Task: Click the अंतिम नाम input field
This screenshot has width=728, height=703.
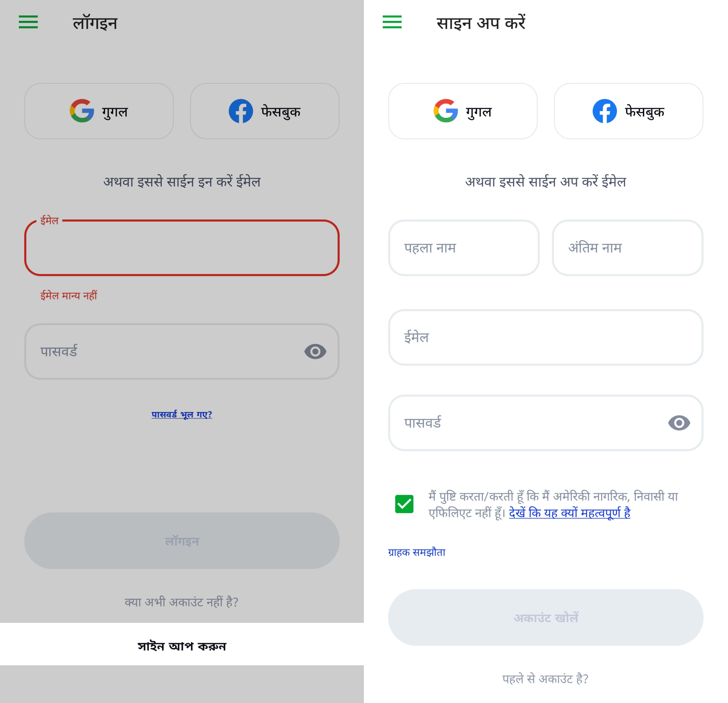Action: coord(628,248)
